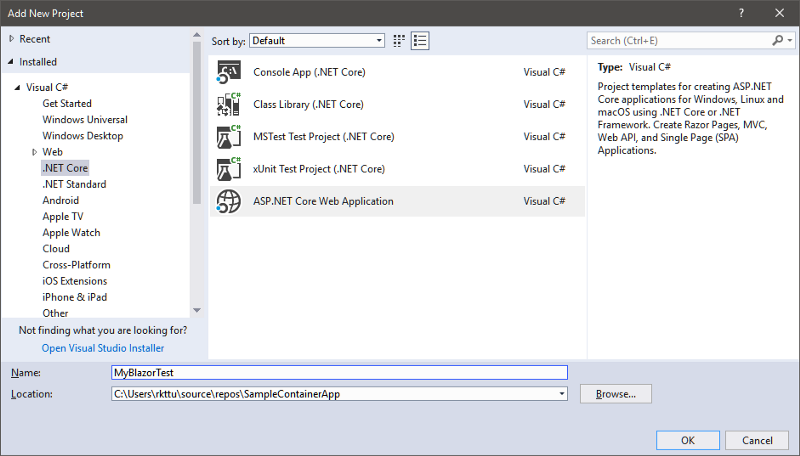
Task: Select the Windows Desktop category
Action: [x=83, y=136]
